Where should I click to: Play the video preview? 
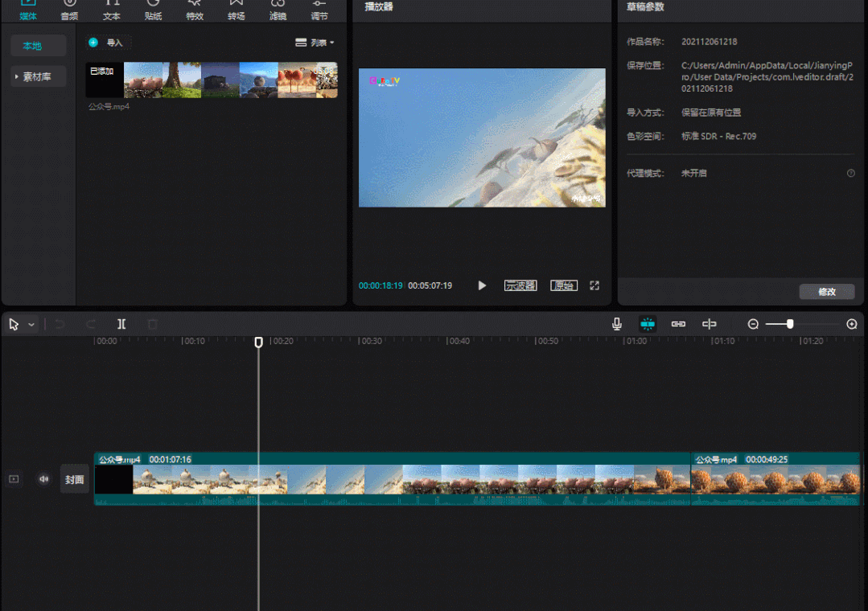482,285
